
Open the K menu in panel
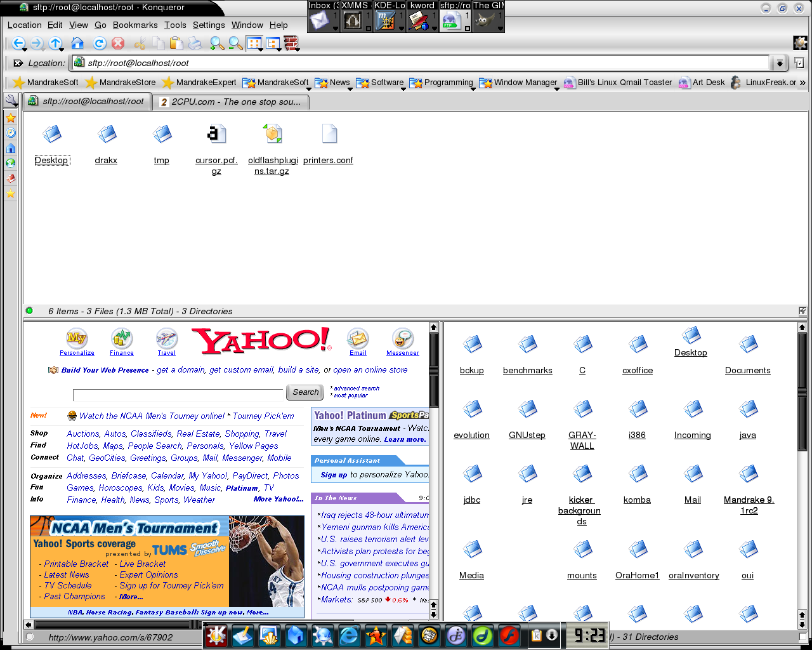pos(216,635)
